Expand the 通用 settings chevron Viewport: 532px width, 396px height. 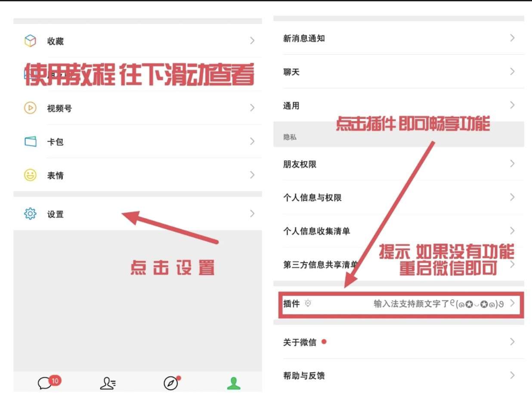(x=512, y=105)
